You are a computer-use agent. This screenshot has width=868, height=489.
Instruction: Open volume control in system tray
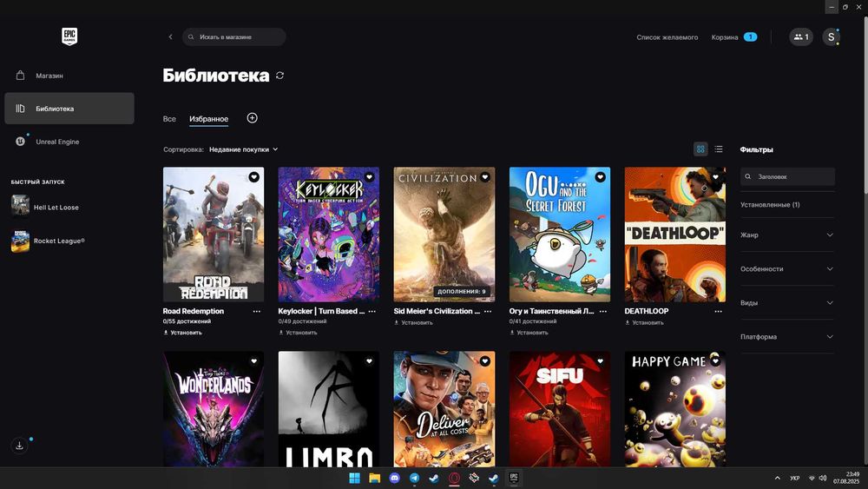[x=823, y=478]
